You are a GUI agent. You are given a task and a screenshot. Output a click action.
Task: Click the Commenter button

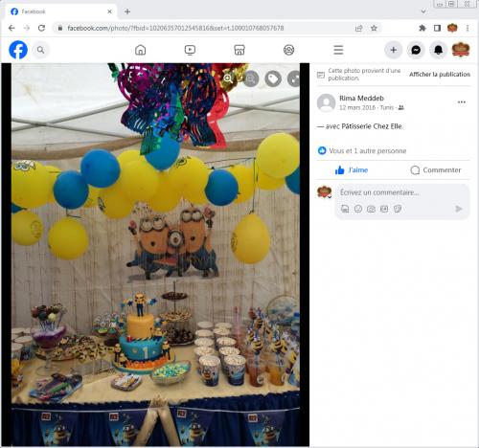pos(436,170)
